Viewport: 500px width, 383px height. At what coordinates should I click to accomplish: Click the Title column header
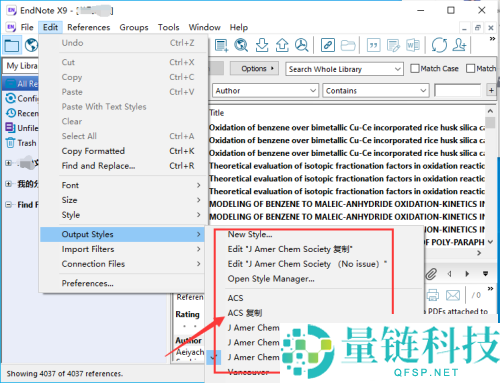tap(217, 113)
